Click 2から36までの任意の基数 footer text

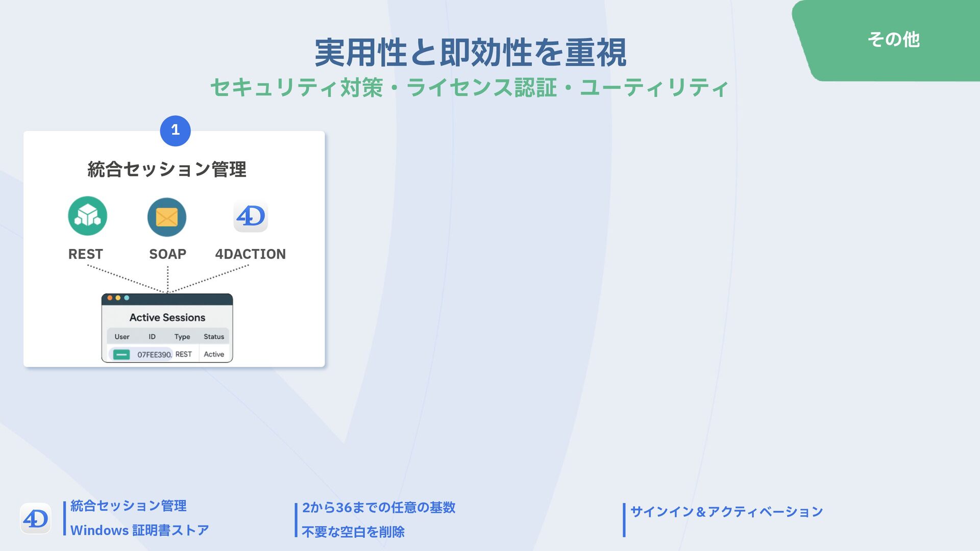(378, 507)
